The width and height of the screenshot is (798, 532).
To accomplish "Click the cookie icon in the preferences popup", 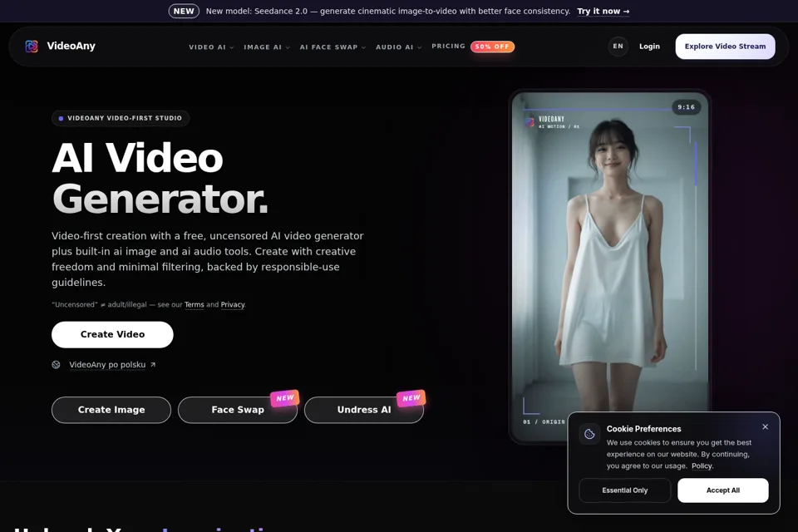I will click(589, 434).
